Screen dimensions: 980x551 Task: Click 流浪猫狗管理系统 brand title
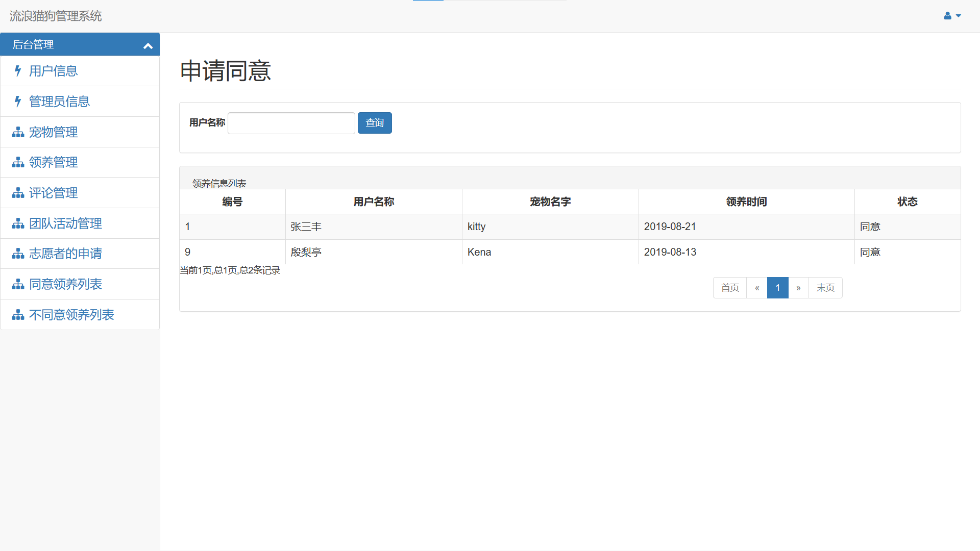click(x=56, y=16)
